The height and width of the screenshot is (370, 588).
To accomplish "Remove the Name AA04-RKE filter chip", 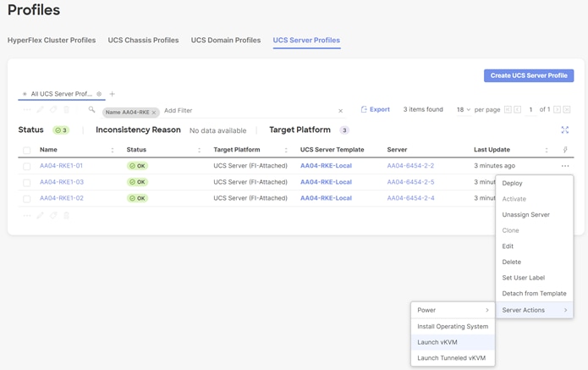I will click(154, 113).
